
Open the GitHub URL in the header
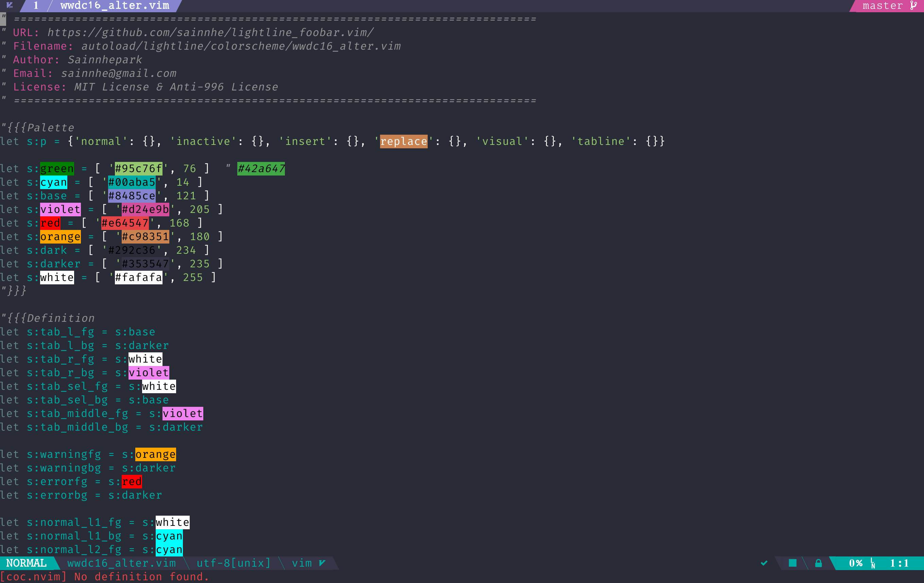(210, 33)
